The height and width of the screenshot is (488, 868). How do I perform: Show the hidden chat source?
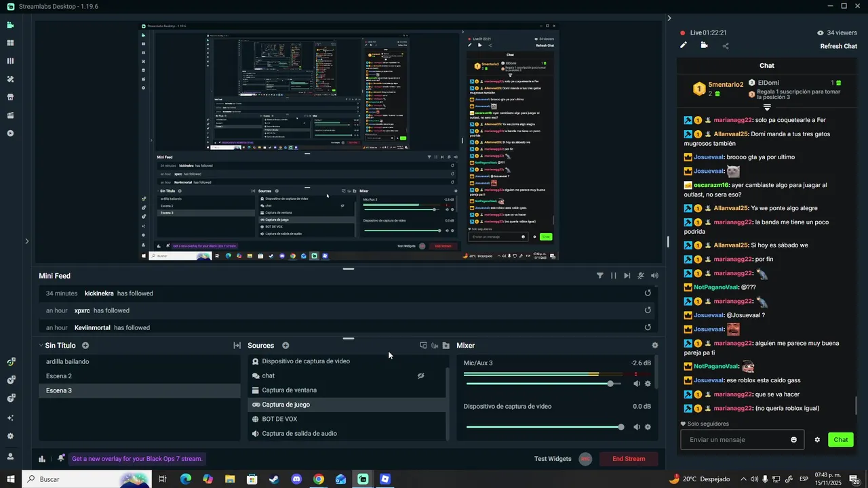tap(420, 375)
